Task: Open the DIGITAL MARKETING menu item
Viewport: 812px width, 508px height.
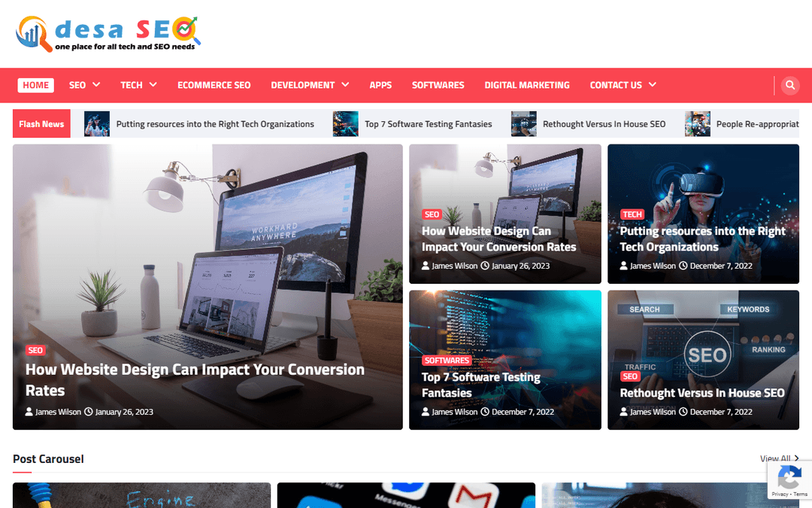Action: coord(527,85)
